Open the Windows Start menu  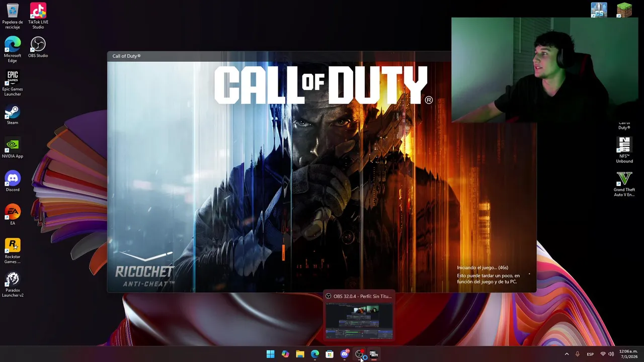click(270, 354)
